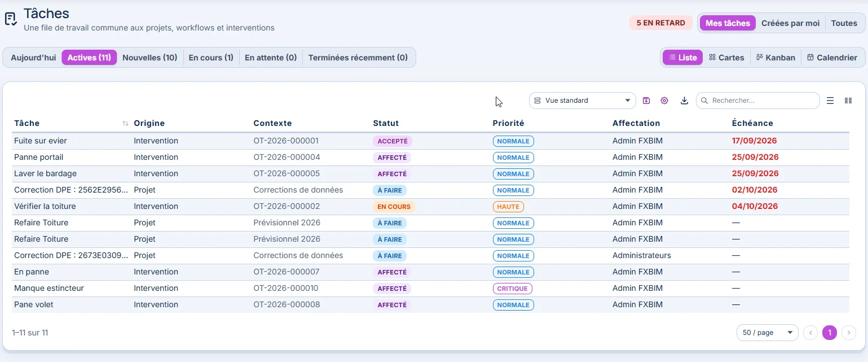Select the Nouvelles (10) filter tab
This screenshot has width=868, height=362.
click(150, 58)
